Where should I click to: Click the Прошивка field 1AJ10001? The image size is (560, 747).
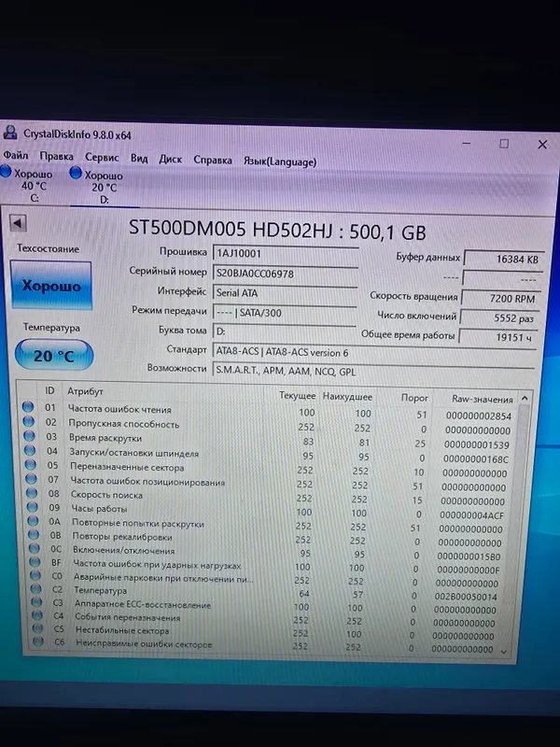[x=285, y=253]
